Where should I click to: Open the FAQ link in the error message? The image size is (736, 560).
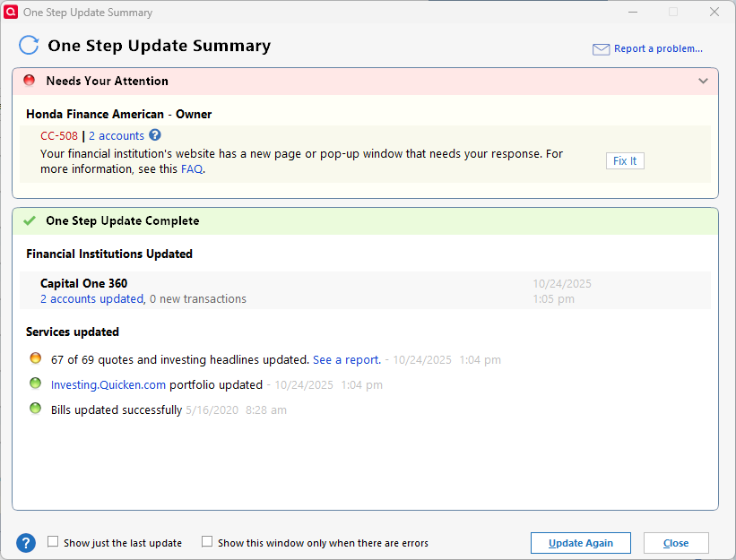click(192, 168)
